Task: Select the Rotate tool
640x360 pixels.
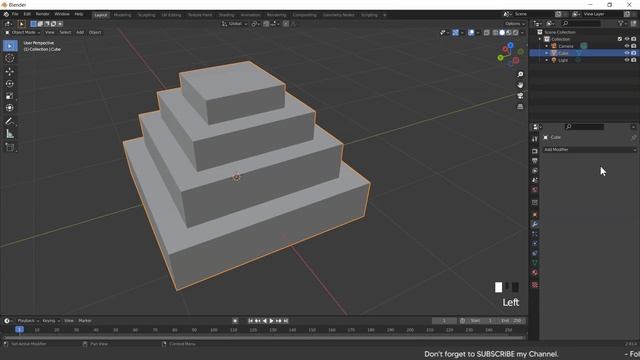Action: 10,84
